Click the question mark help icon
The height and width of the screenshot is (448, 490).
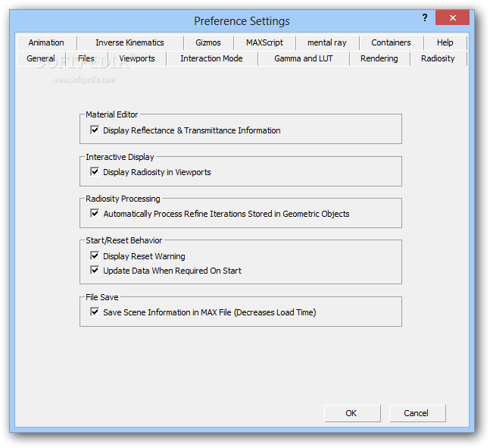click(425, 18)
